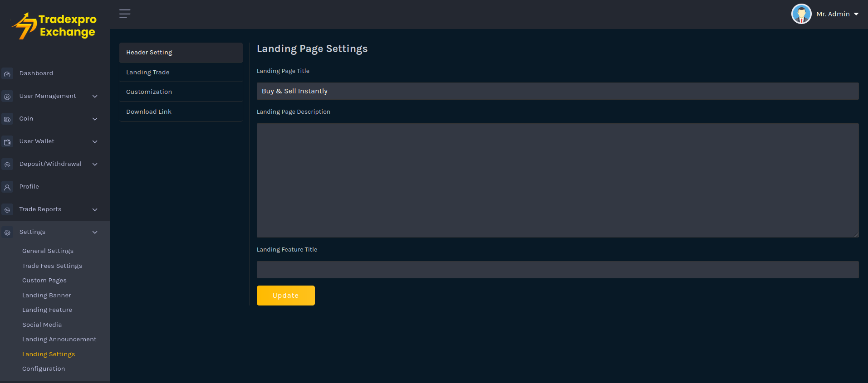868x383 pixels.
Task: Click the Mr. Admin avatar image
Action: 801,14
